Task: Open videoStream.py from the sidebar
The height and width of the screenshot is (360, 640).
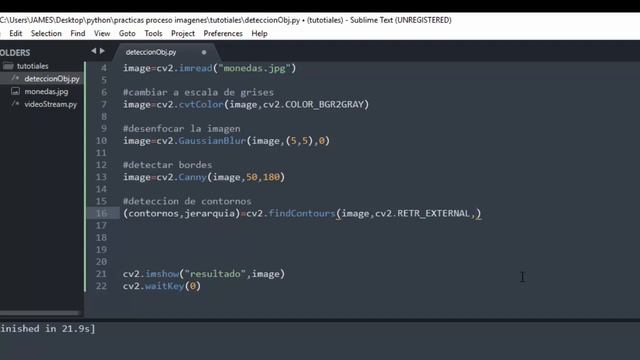Action: click(51, 104)
